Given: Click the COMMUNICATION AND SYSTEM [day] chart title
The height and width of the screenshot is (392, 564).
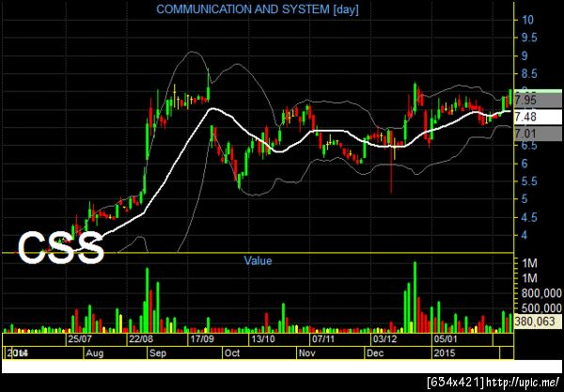Looking at the screenshot, I should click(x=258, y=9).
